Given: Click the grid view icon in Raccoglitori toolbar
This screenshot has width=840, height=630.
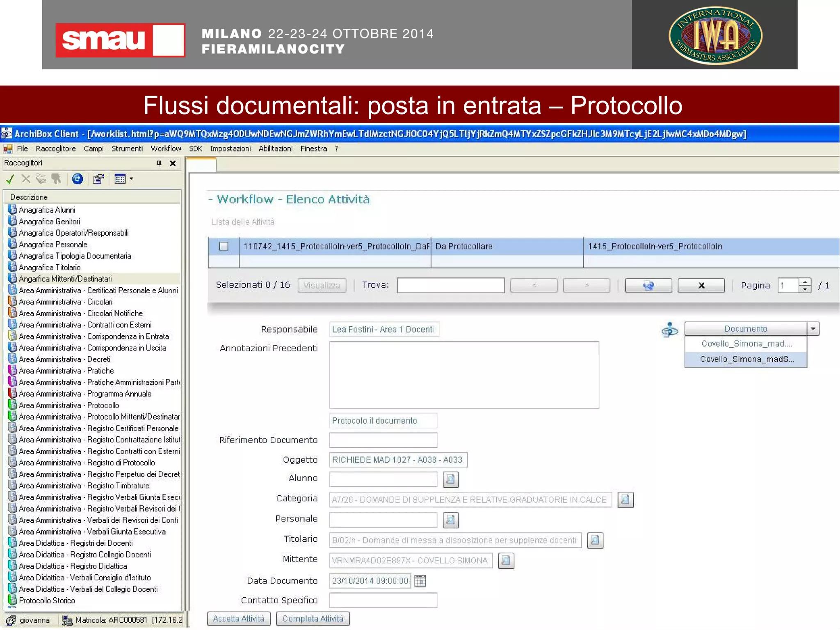Looking at the screenshot, I should [x=120, y=179].
